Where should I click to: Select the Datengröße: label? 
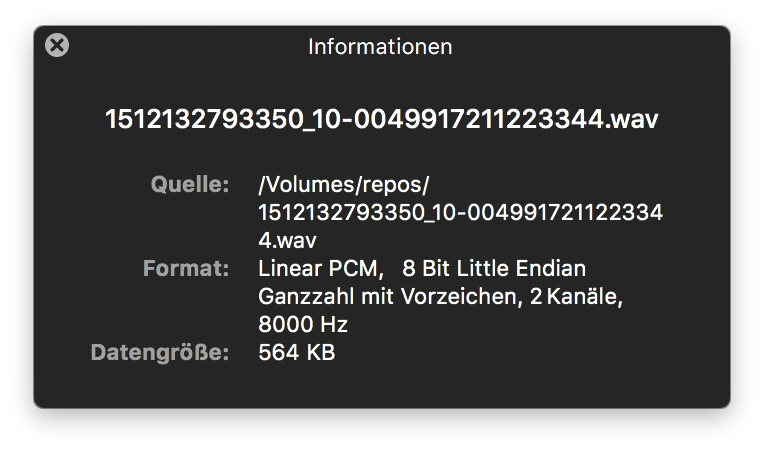[160, 353]
